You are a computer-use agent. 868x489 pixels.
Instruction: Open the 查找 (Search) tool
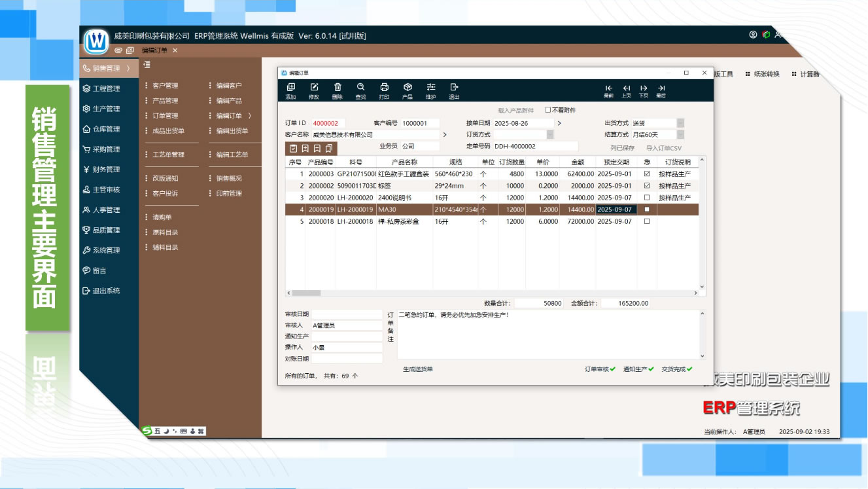pyautogui.click(x=360, y=88)
